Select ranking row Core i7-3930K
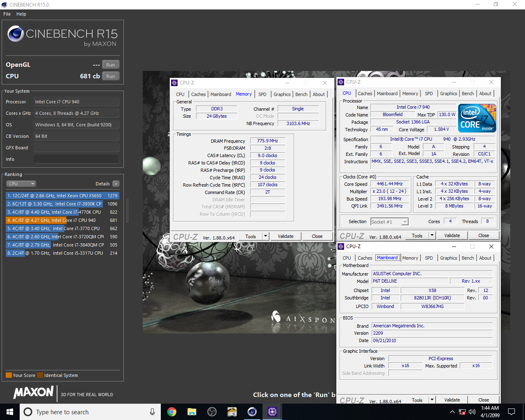This screenshot has height=420, width=525. (62, 204)
